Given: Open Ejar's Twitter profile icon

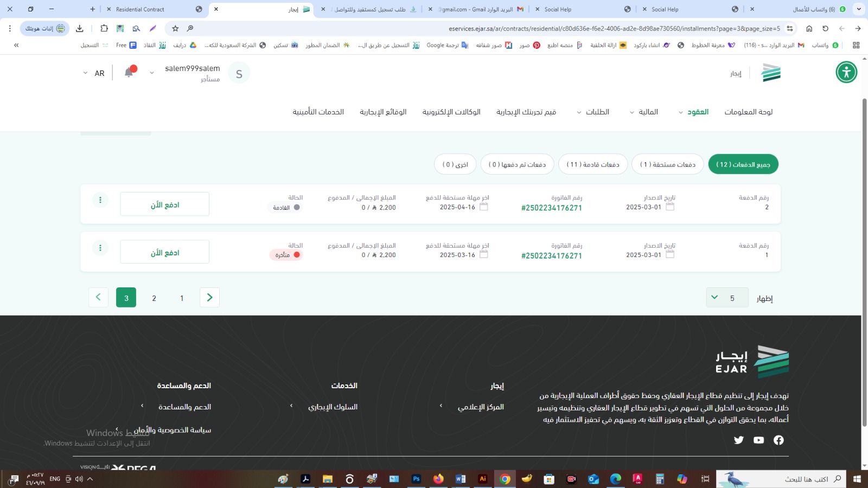Looking at the screenshot, I should (738, 440).
